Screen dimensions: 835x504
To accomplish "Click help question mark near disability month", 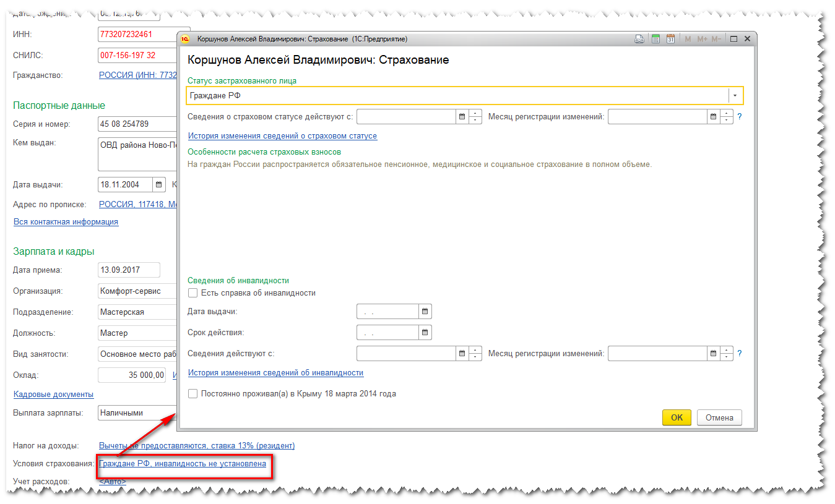I will pos(740,354).
